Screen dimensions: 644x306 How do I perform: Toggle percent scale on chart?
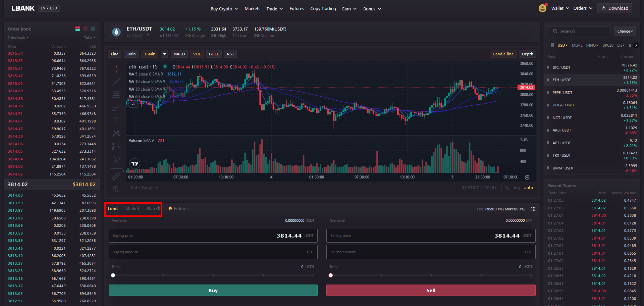tap(507, 188)
